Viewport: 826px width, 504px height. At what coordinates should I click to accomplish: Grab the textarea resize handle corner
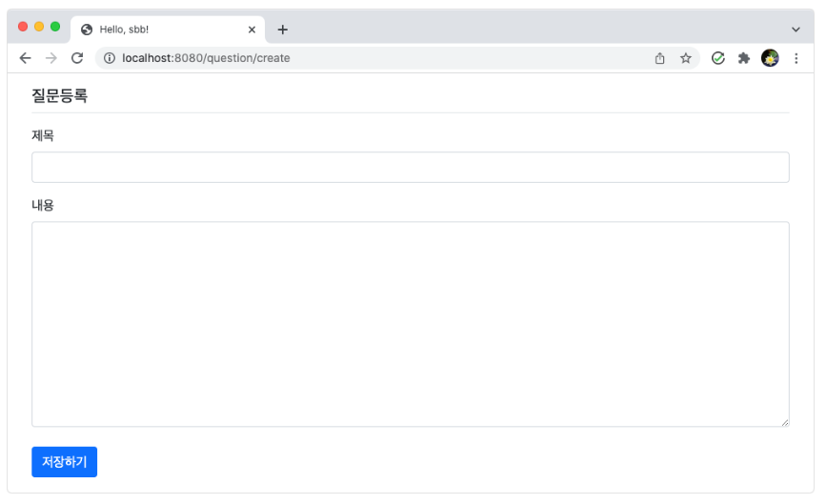click(785, 422)
